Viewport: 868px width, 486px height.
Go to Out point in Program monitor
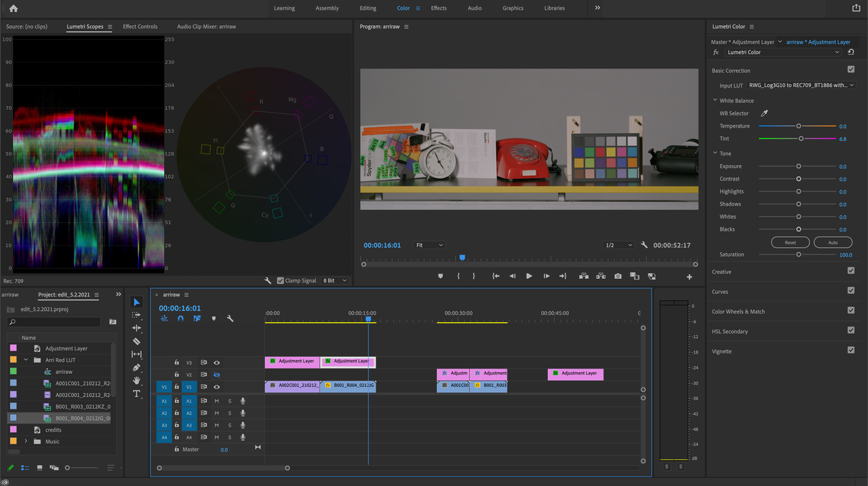tap(563, 276)
